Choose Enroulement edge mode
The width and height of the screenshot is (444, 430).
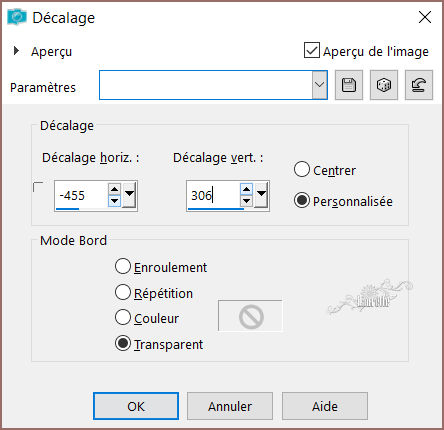pos(123,267)
